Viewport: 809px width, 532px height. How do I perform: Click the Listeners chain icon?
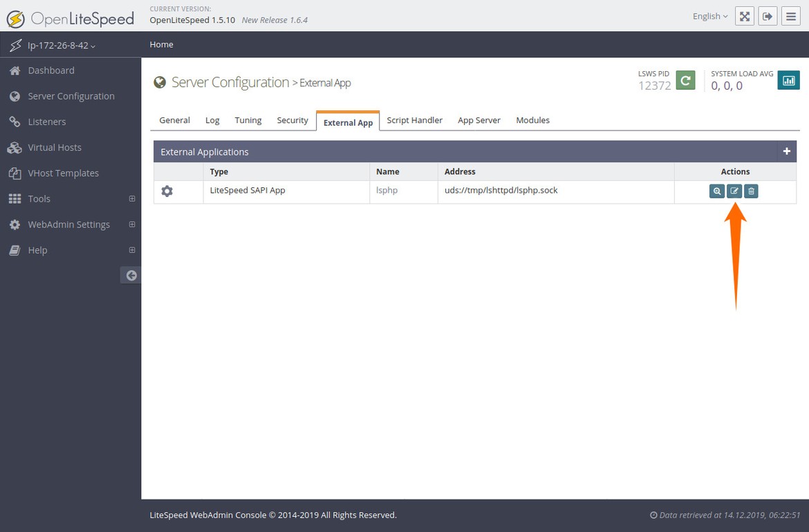point(15,122)
